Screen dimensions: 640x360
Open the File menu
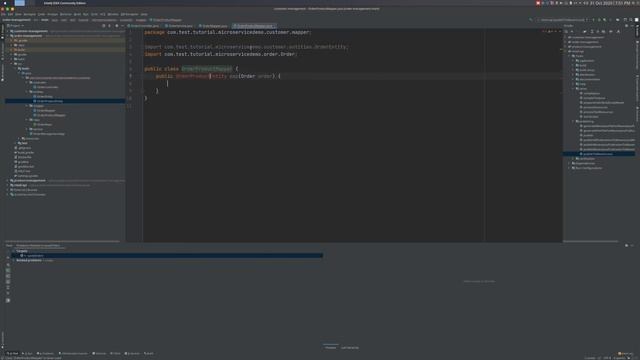3,14
